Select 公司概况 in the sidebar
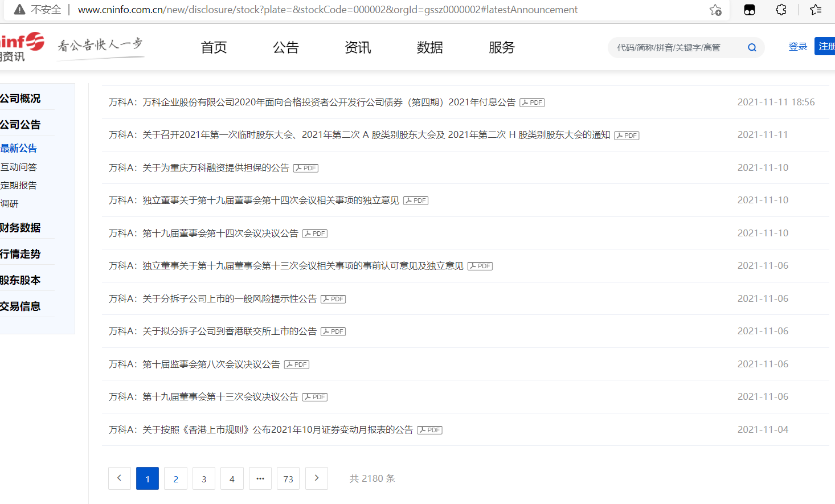Viewport: 835px width, 504px height. click(21, 99)
